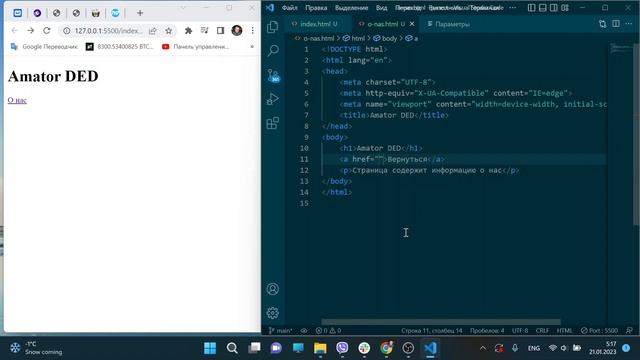Show hidden system tray icons
The width and height of the screenshot is (640, 360).
(482, 348)
